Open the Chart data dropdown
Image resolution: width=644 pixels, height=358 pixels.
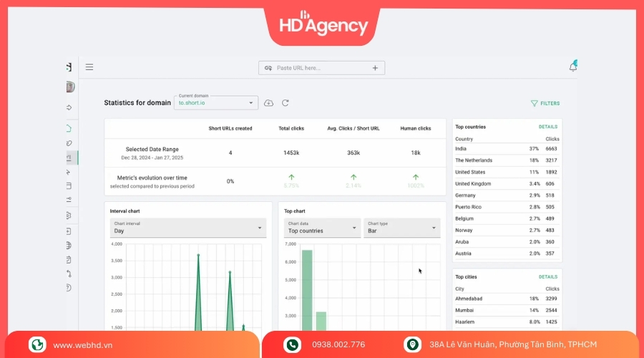(x=321, y=228)
